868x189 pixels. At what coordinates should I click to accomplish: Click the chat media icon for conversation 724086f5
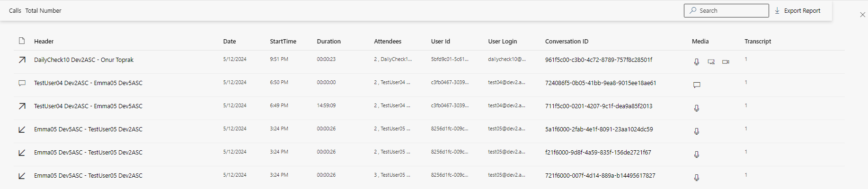(x=697, y=85)
